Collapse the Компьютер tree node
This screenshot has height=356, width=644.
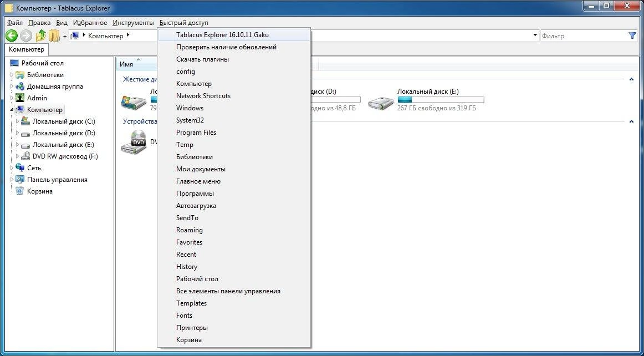(12, 110)
